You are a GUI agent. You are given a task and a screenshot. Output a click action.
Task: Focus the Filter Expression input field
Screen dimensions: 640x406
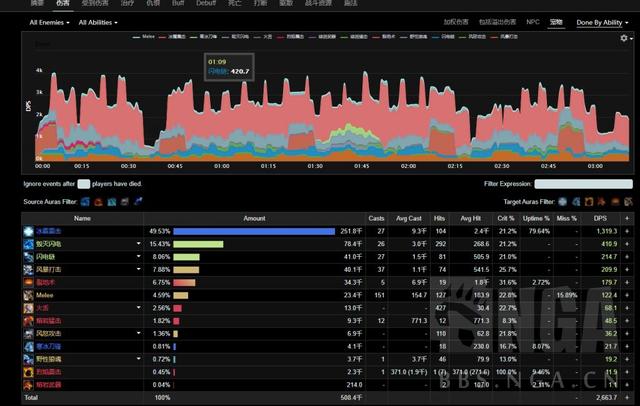click(584, 184)
